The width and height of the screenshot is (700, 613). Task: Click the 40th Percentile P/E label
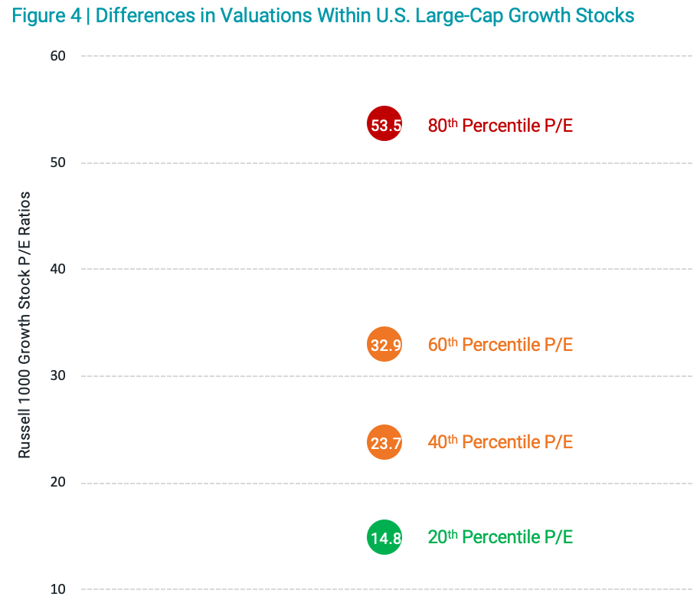tap(500, 442)
